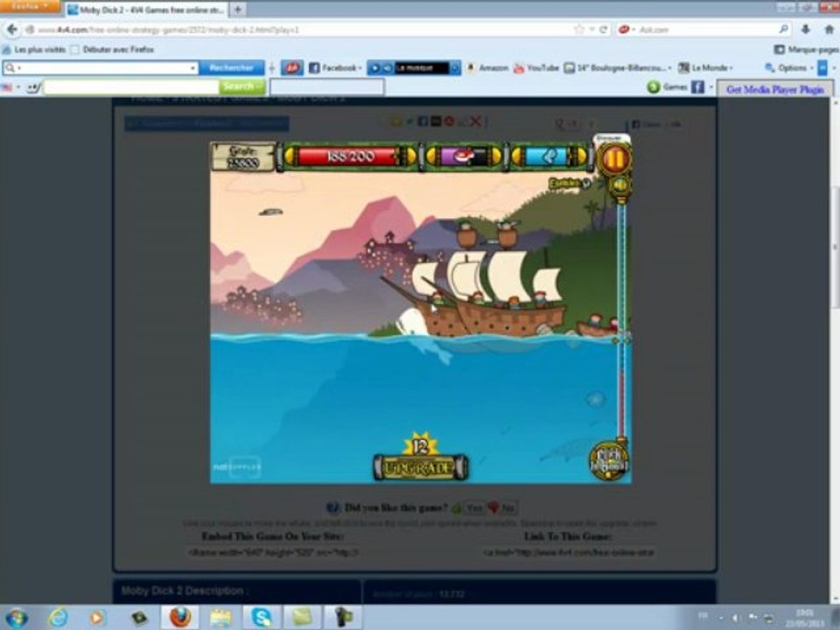Click the red toolbar icon before Facebook
Image resolution: width=840 pixels, height=630 pixels.
292,68
